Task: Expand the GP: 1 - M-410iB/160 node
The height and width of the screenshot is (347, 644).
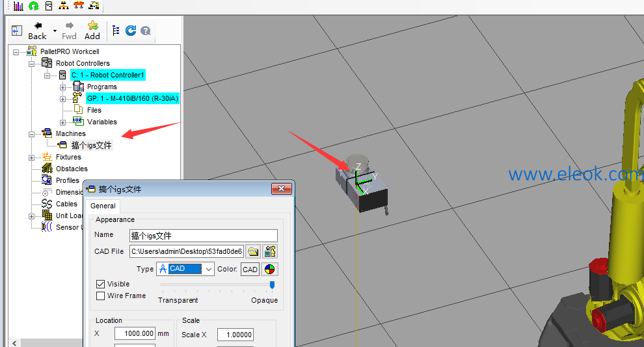Action: pyautogui.click(x=62, y=99)
